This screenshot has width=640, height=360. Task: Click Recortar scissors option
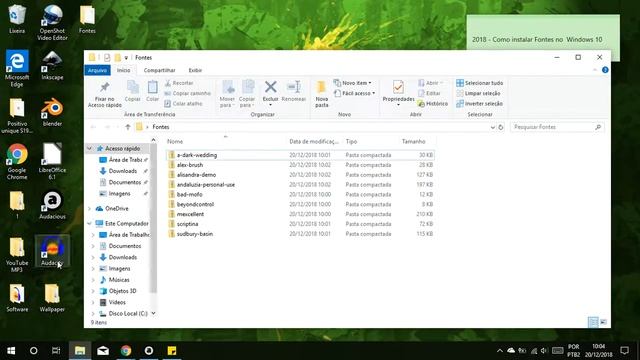179,83
